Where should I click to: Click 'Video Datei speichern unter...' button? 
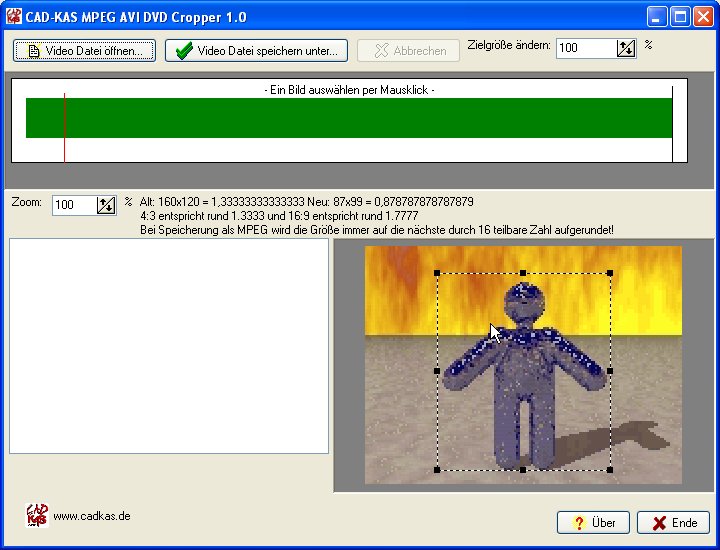pos(256,51)
